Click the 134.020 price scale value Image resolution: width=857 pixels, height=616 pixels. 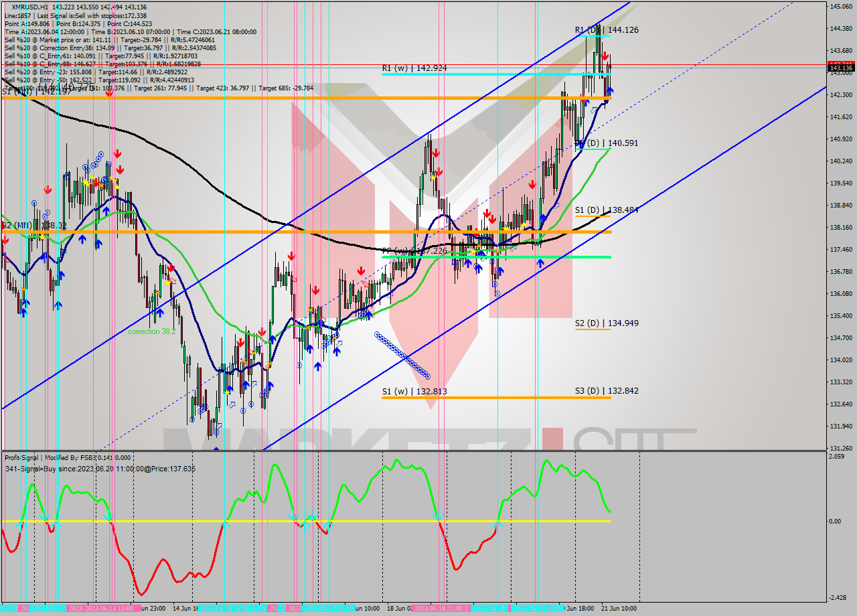[841, 360]
